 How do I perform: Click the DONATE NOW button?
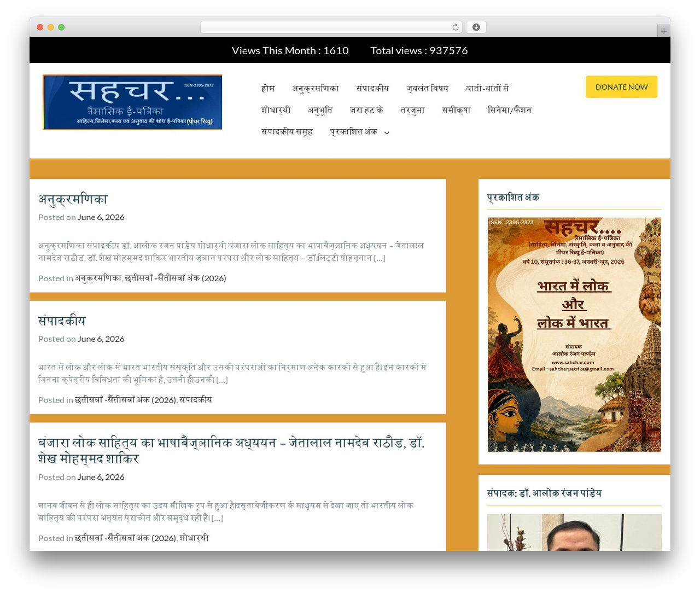click(621, 87)
